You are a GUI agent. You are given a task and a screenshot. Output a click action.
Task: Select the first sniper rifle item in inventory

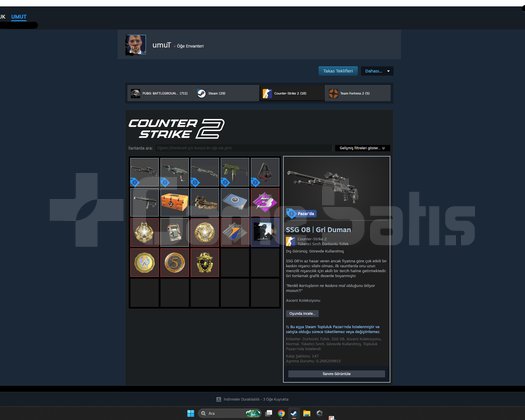144,172
